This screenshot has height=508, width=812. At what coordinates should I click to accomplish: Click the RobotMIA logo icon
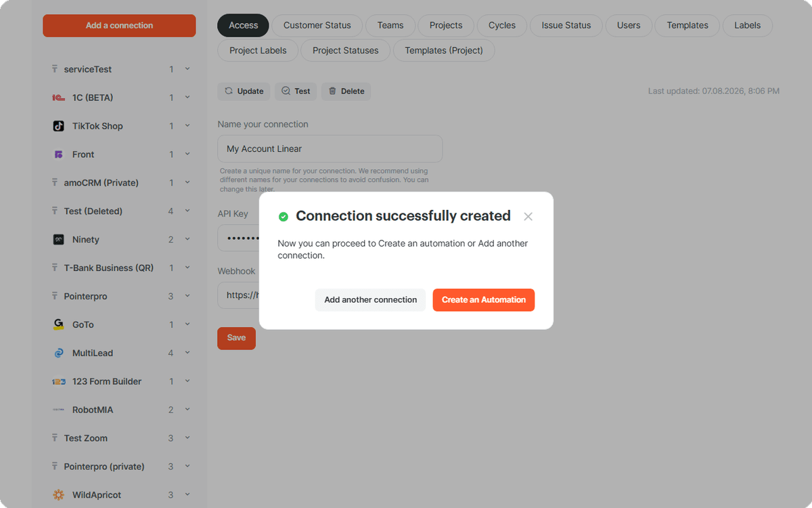[x=59, y=410]
